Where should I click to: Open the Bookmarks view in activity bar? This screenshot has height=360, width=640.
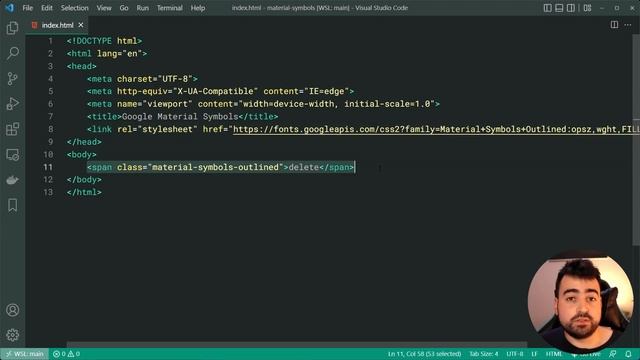coord(13,205)
